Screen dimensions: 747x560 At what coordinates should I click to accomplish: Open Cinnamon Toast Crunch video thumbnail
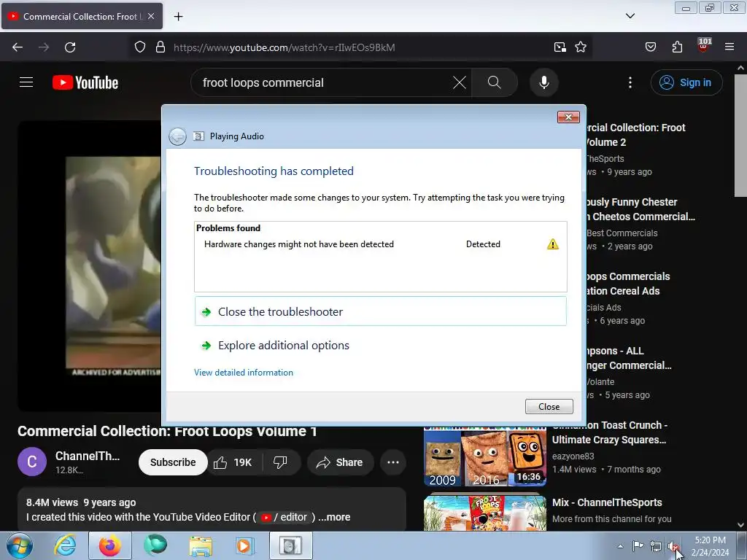point(485,456)
